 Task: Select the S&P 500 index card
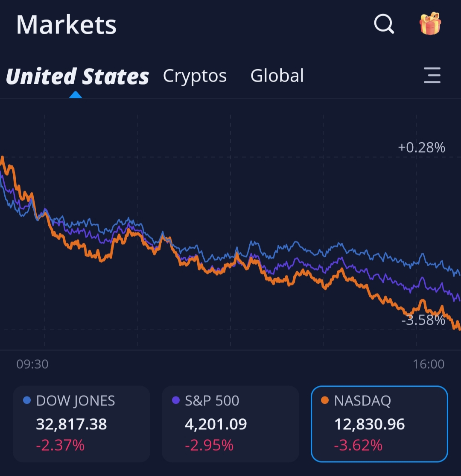coord(230,423)
